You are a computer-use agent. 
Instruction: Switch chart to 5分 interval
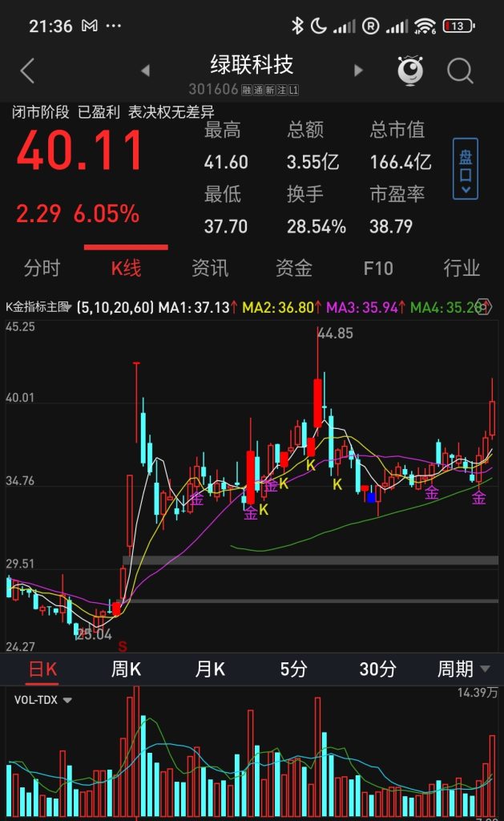pos(293,669)
